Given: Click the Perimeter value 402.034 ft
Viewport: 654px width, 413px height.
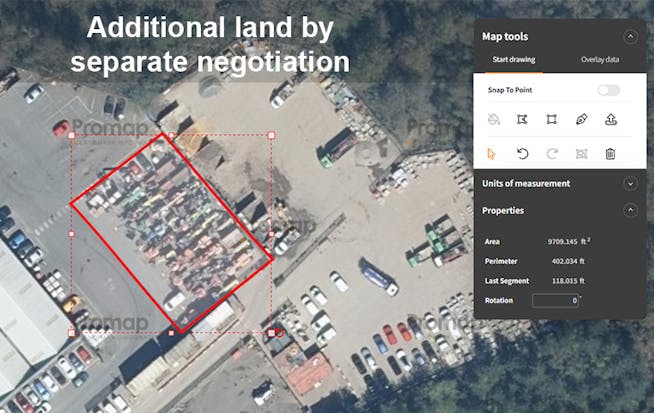Looking at the screenshot, I should click(568, 261).
